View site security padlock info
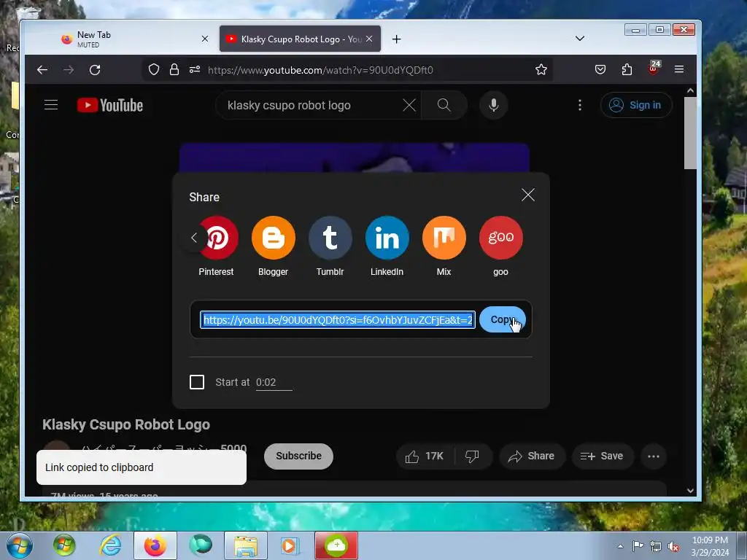This screenshot has height=560, width=747. point(174,70)
